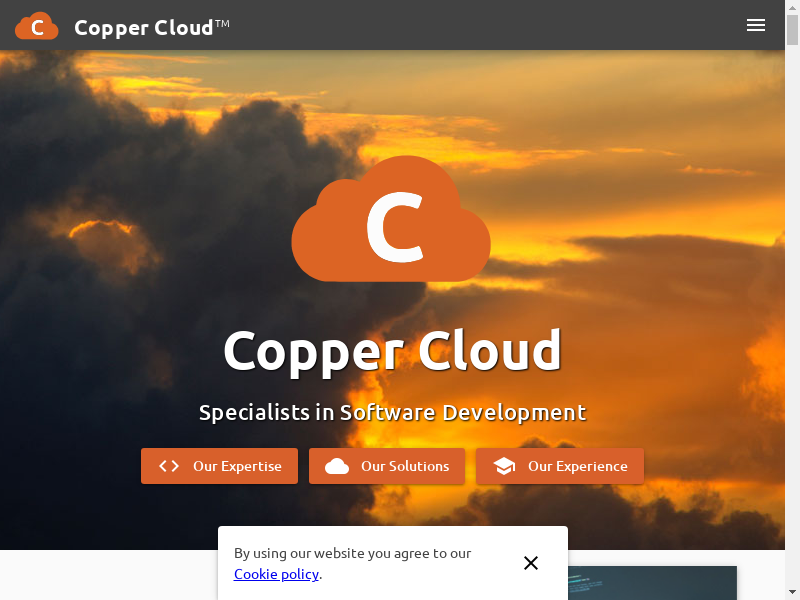Click the small Copper Cloud header logo
This screenshot has height=600, width=800.
click(37, 26)
